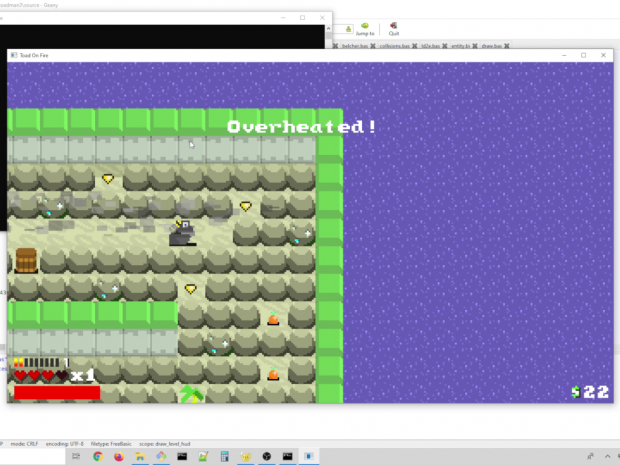Click the toad character in the game
Viewport: 620px width, 465px height.
(182, 233)
